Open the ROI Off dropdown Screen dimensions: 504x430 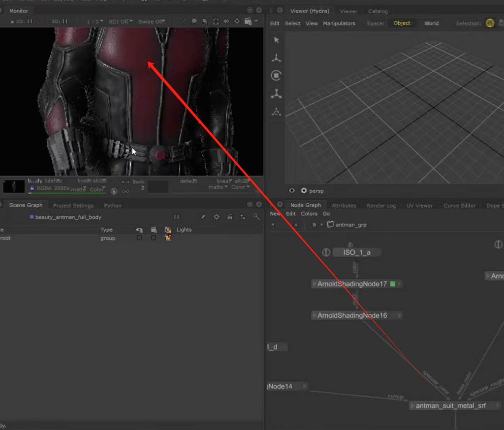(x=121, y=21)
